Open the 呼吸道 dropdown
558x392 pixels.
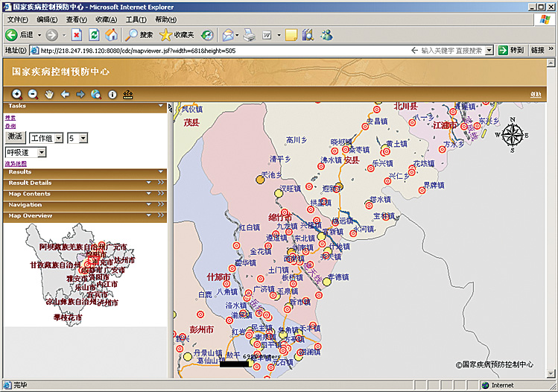click(x=41, y=152)
